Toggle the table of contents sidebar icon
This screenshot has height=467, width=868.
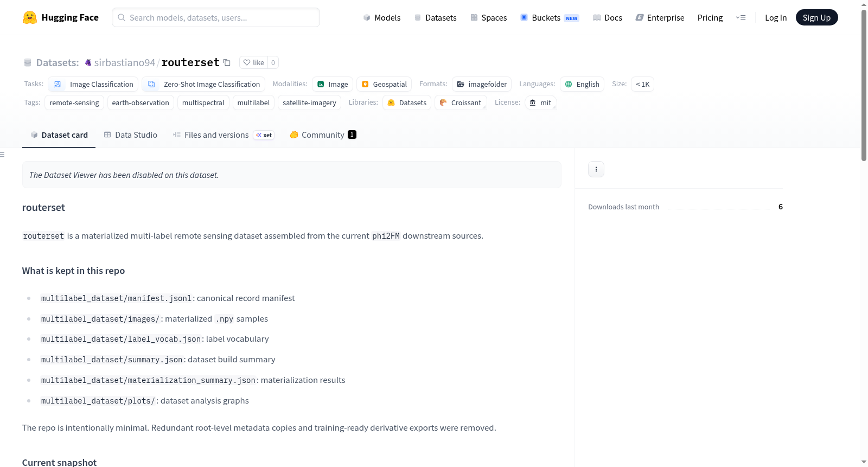(x=2, y=155)
